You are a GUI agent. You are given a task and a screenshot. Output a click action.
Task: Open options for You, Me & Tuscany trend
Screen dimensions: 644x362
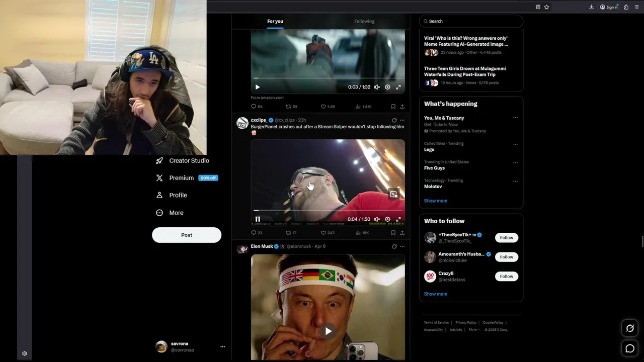tap(515, 118)
